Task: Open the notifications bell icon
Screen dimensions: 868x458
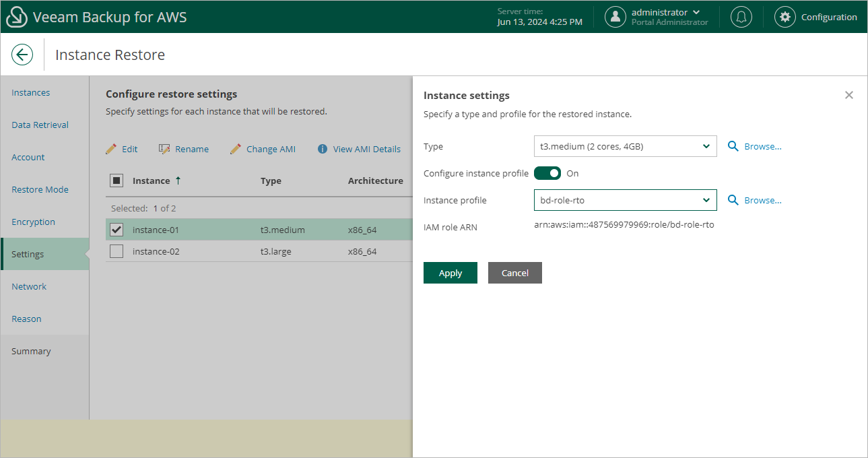Action: coord(741,17)
